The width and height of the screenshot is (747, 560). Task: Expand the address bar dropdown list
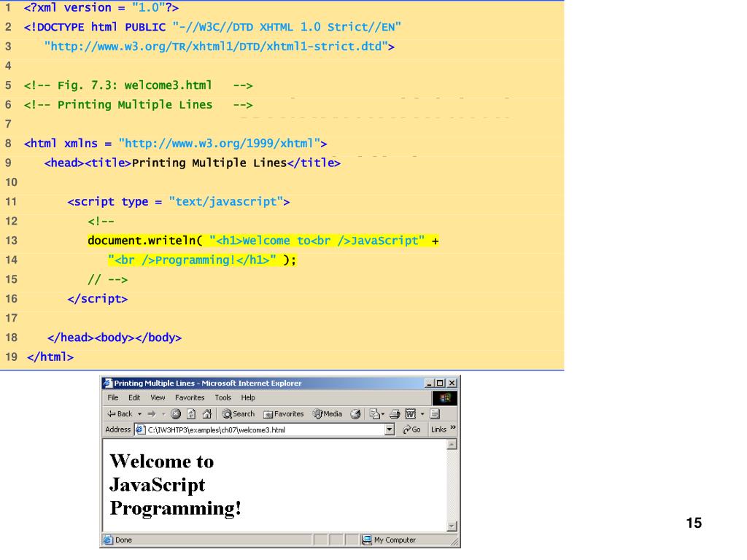click(x=390, y=429)
